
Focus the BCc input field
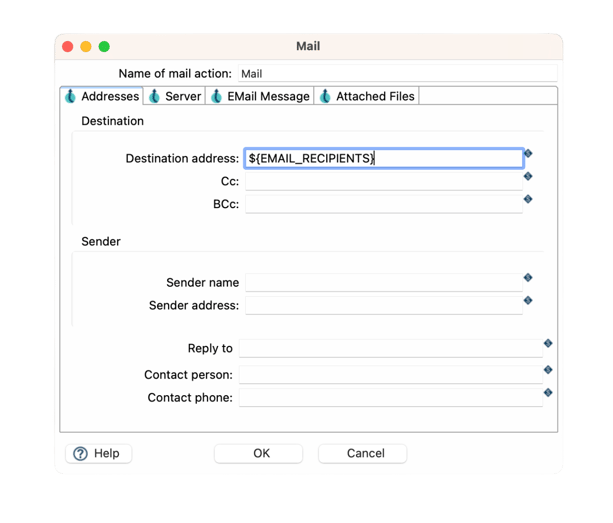pos(384,204)
